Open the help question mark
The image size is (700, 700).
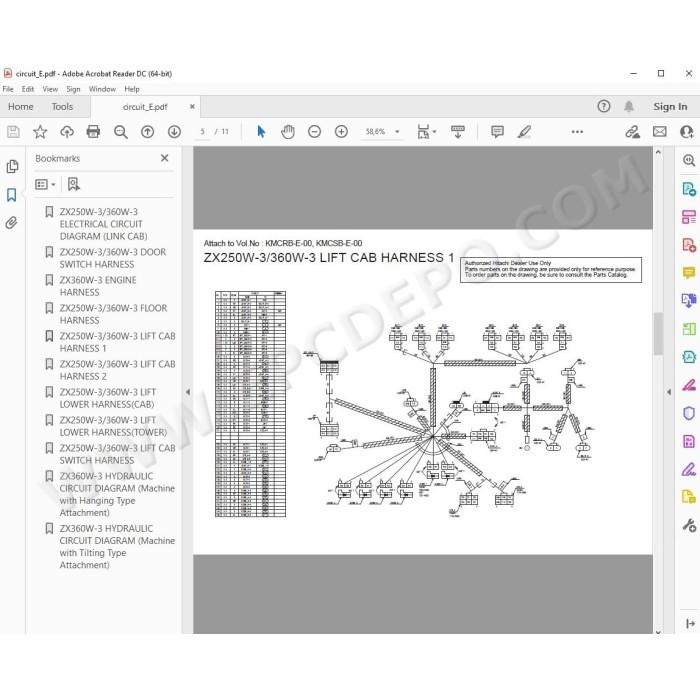click(604, 106)
